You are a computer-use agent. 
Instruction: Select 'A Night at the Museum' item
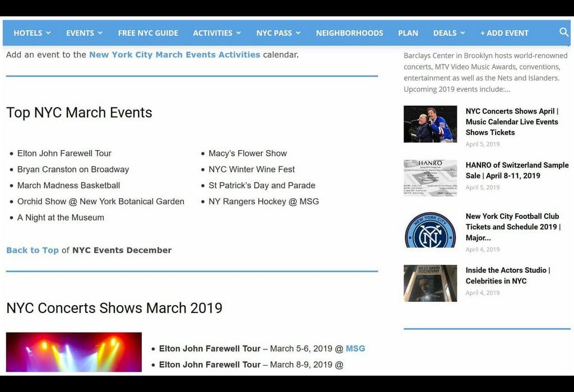pos(61,218)
